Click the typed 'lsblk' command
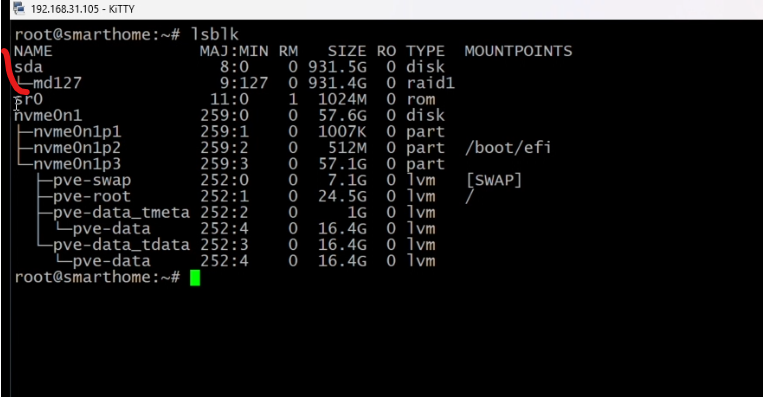The height and width of the screenshot is (397, 763). pyautogui.click(x=215, y=35)
